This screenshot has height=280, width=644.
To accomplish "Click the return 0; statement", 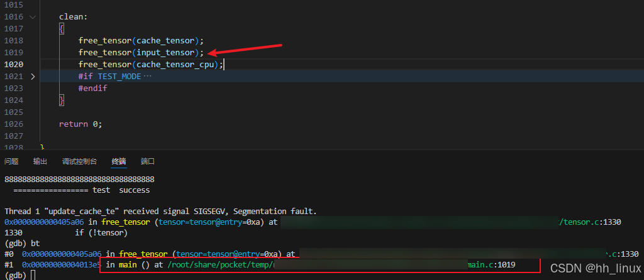I will click(x=80, y=124).
